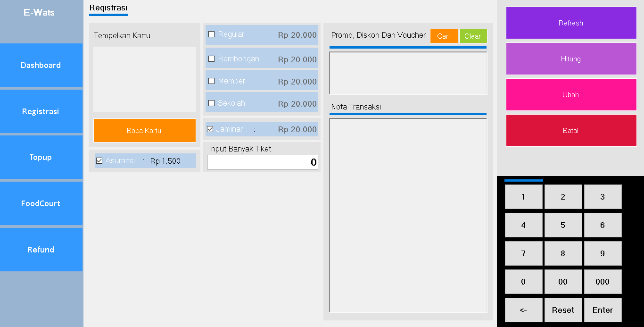This screenshot has width=644, height=327.
Task: Navigate to the Refund page
Action: pyautogui.click(x=41, y=250)
